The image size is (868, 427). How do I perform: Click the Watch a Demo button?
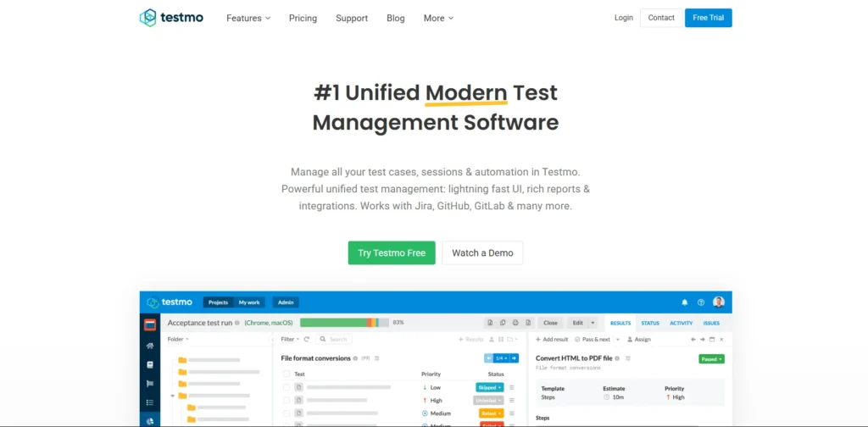(x=482, y=252)
